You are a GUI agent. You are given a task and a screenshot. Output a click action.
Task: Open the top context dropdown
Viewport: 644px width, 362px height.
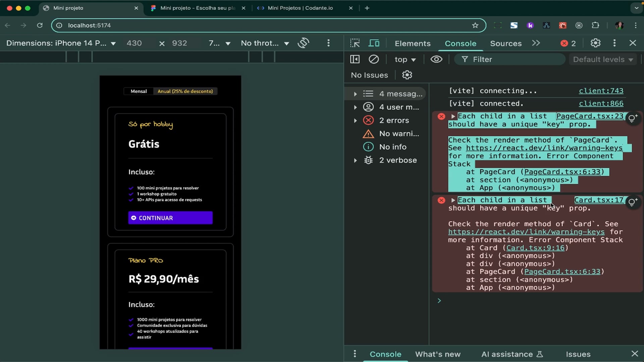click(x=405, y=59)
